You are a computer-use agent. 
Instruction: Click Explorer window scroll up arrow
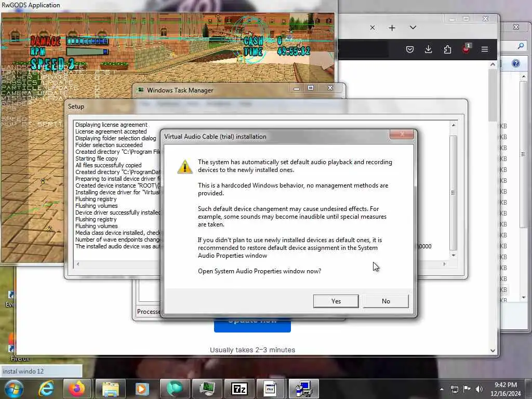coord(524,77)
